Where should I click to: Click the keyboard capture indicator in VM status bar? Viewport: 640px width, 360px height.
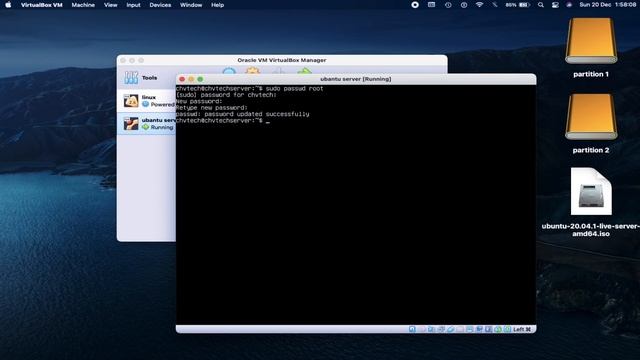[x=507, y=329]
